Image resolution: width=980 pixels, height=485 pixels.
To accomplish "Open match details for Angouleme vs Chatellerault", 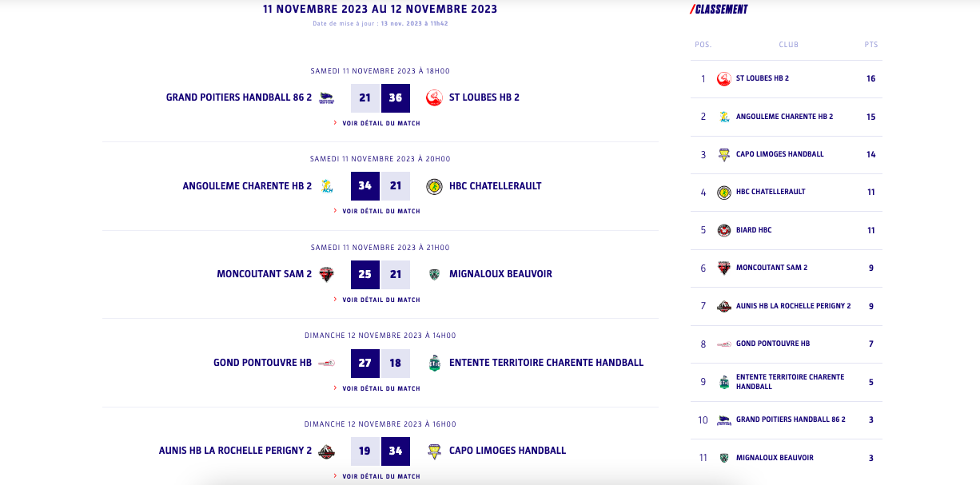I will coord(380,211).
